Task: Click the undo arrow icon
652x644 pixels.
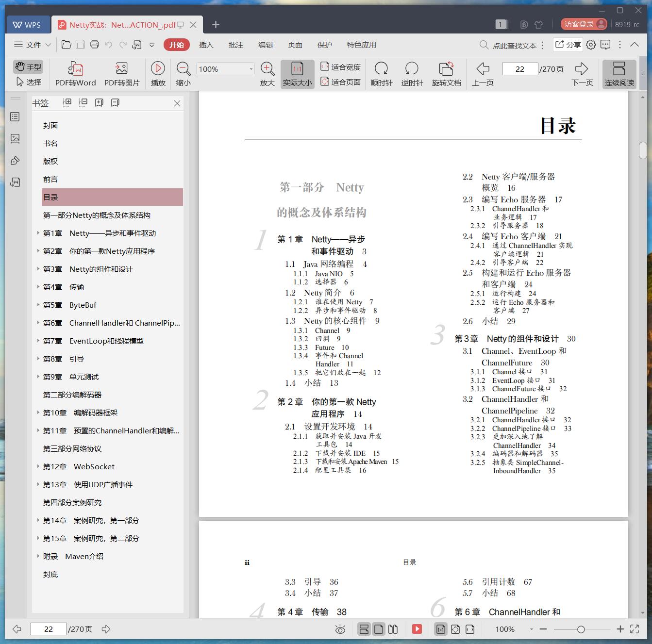Action: 108,45
